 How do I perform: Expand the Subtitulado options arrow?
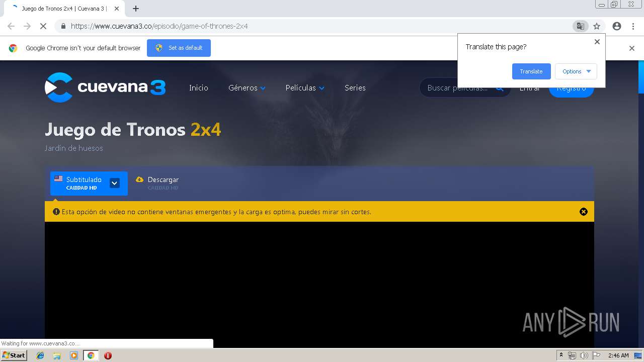click(114, 183)
